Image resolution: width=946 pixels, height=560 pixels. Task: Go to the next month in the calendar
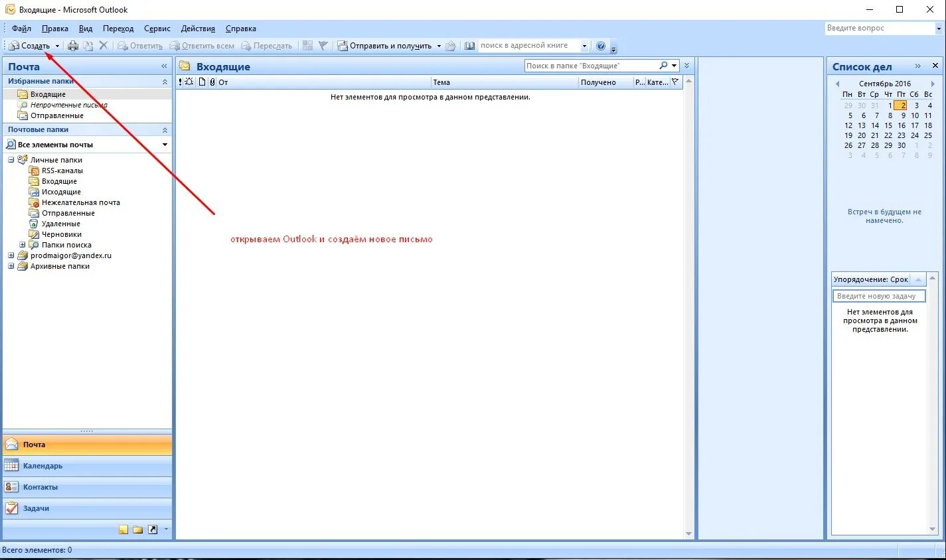pos(933,84)
